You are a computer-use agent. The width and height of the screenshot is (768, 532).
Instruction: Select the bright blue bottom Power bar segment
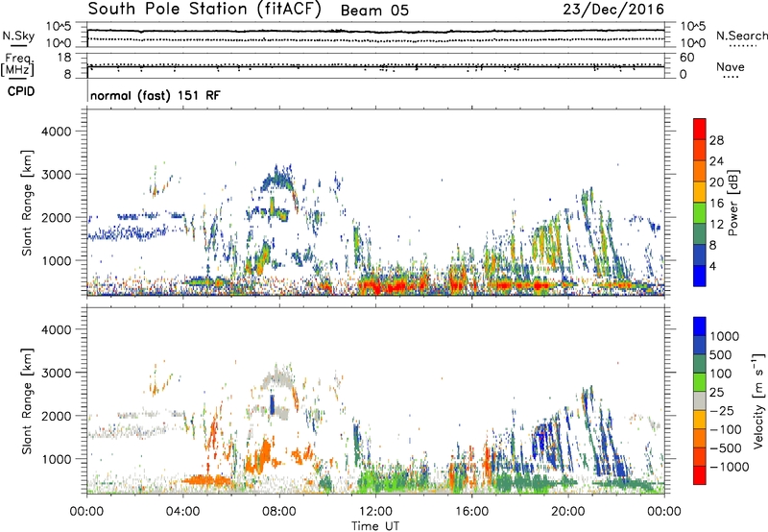tap(700, 277)
